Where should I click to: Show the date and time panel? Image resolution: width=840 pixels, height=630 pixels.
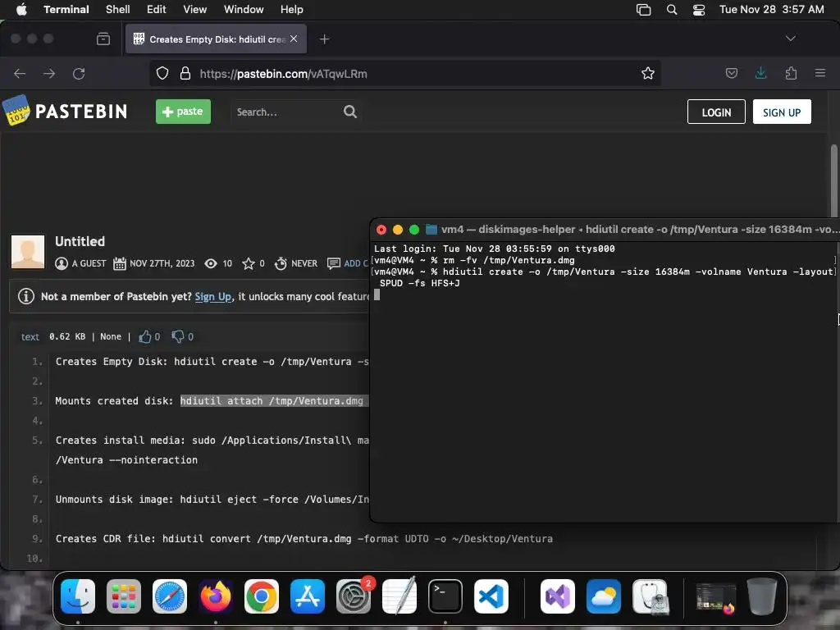pyautogui.click(x=771, y=10)
